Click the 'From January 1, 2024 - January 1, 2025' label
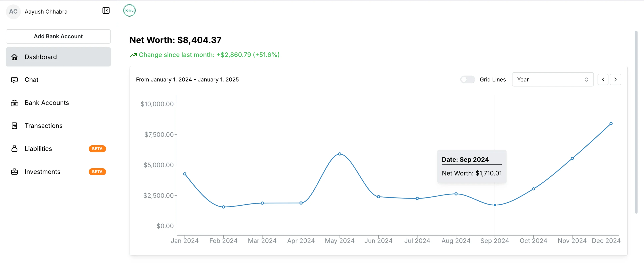This screenshot has height=267, width=644. tap(187, 79)
